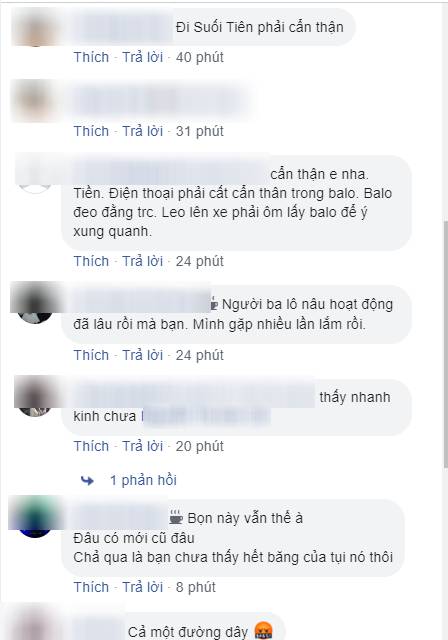Reply to the 'thấy nhanh kinh chưa' comment
The height and width of the screenshot is (640, 448).
tap(143, 446)
